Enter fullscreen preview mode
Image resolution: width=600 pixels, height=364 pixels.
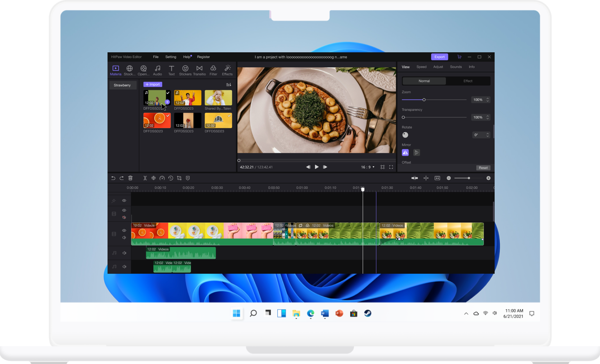pos(391,167)
